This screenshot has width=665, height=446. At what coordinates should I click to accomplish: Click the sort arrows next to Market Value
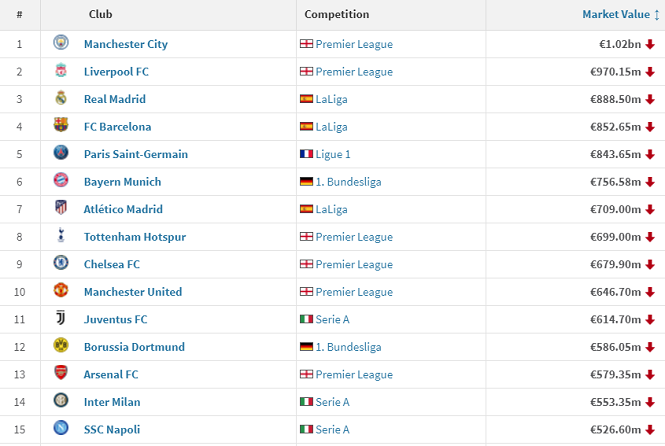[x=657, y=15]
